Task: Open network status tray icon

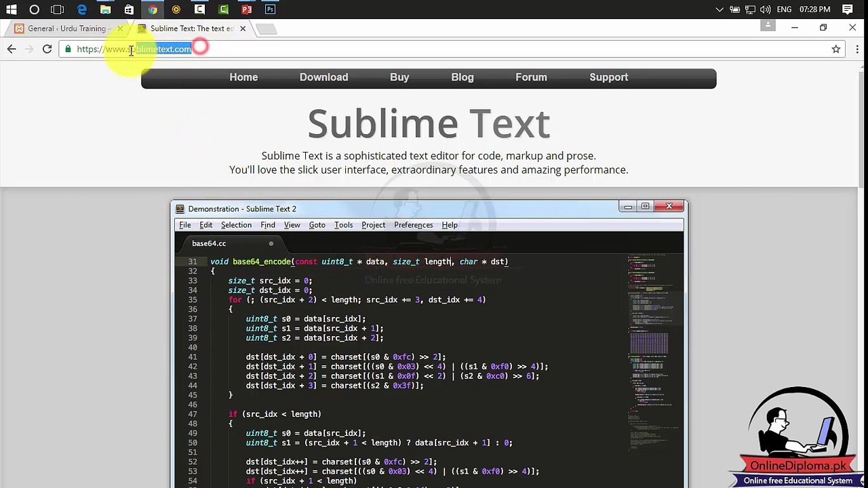Action: tap(750, 9)
